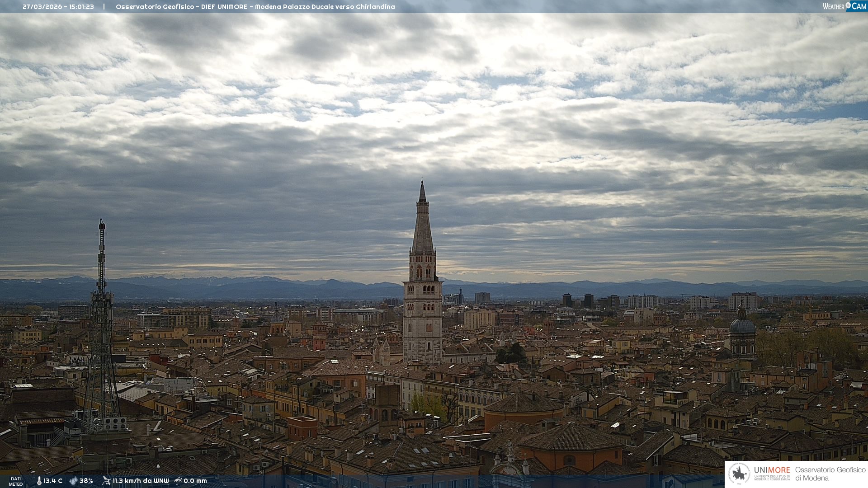Click the UNIMORE wordmark in footer logo
The height and width of the screenshot is (488, 868).
pos(772,470)
